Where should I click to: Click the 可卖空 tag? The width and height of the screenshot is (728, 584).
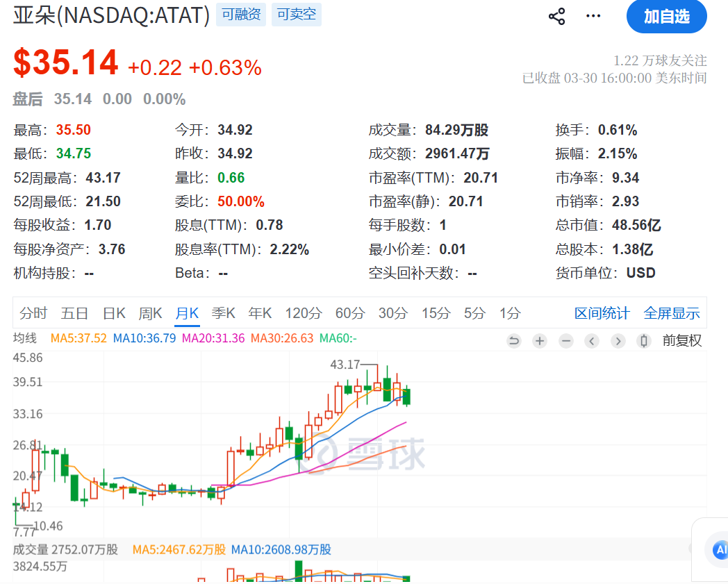pos(297,15)
